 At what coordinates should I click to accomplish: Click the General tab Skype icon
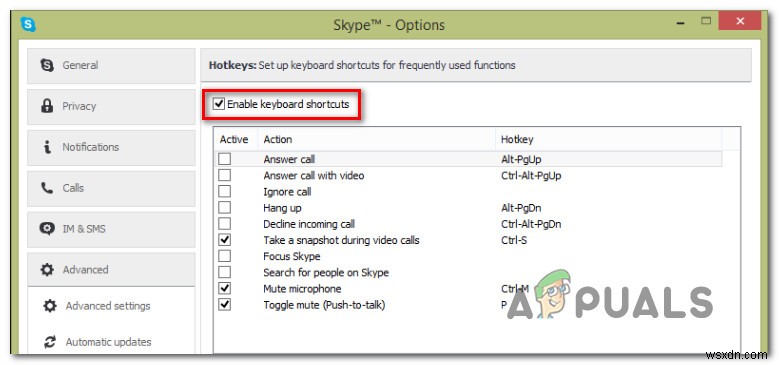(47, 65)
